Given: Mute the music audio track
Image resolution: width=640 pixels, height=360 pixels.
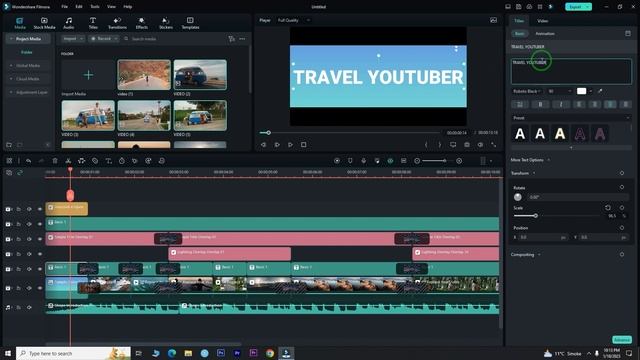Looking at the screenshot, I should (29, 307).
